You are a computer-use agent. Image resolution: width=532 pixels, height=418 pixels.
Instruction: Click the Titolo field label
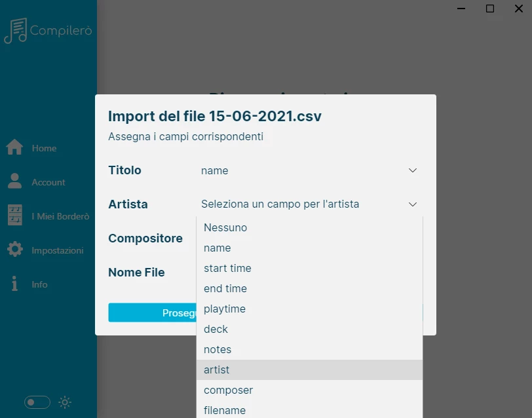pyautogui.click(x=124, y=170)
